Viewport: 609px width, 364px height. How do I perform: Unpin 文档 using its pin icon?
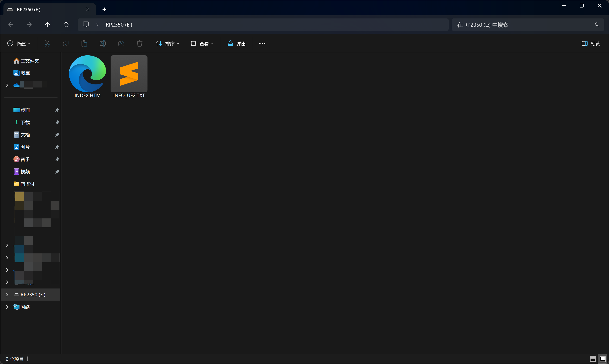point(57,135)
